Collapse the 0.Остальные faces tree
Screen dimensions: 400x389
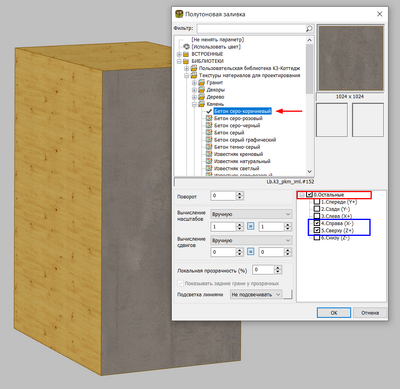(302, 195)
